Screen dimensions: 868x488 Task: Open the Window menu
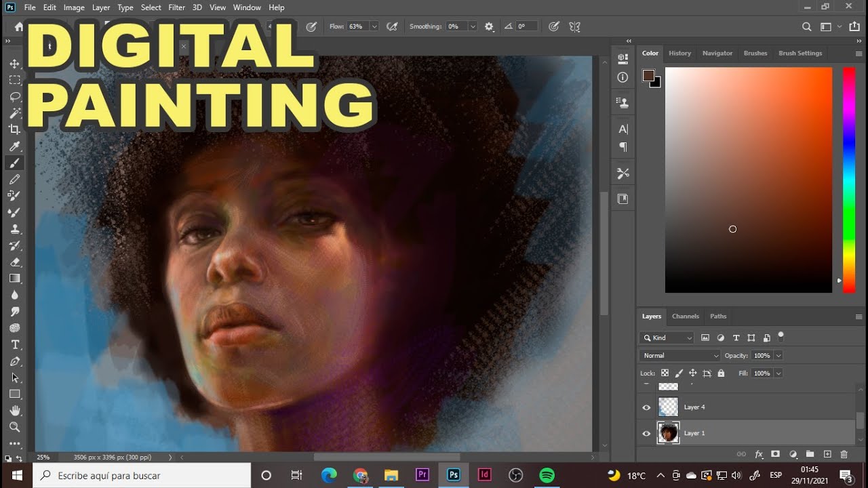pos(247,7)
